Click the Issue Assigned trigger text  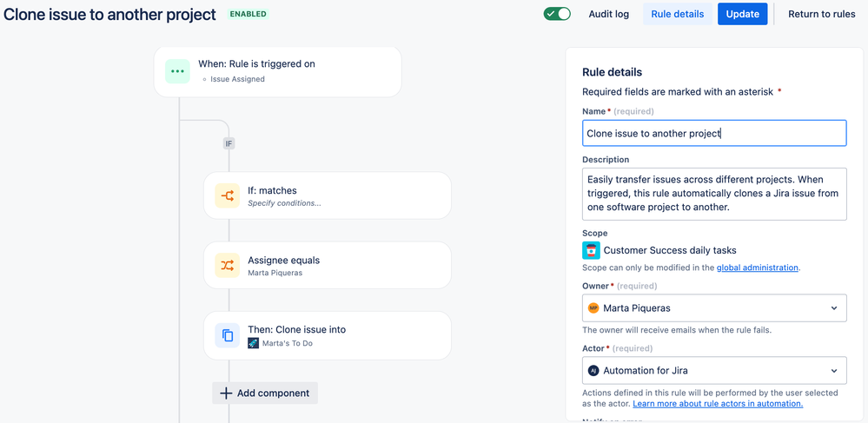pos(237,79)
